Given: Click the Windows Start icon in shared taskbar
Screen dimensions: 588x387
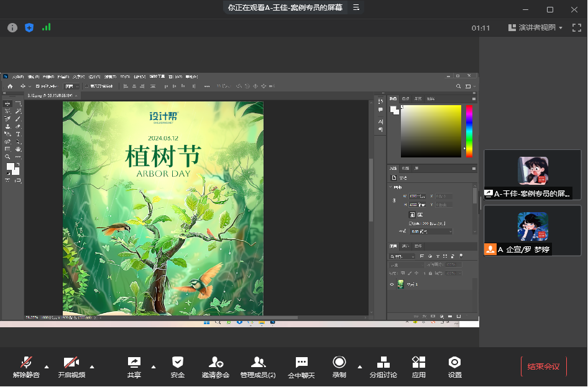Looking at the screenshot, I should (x=206, y=322).
